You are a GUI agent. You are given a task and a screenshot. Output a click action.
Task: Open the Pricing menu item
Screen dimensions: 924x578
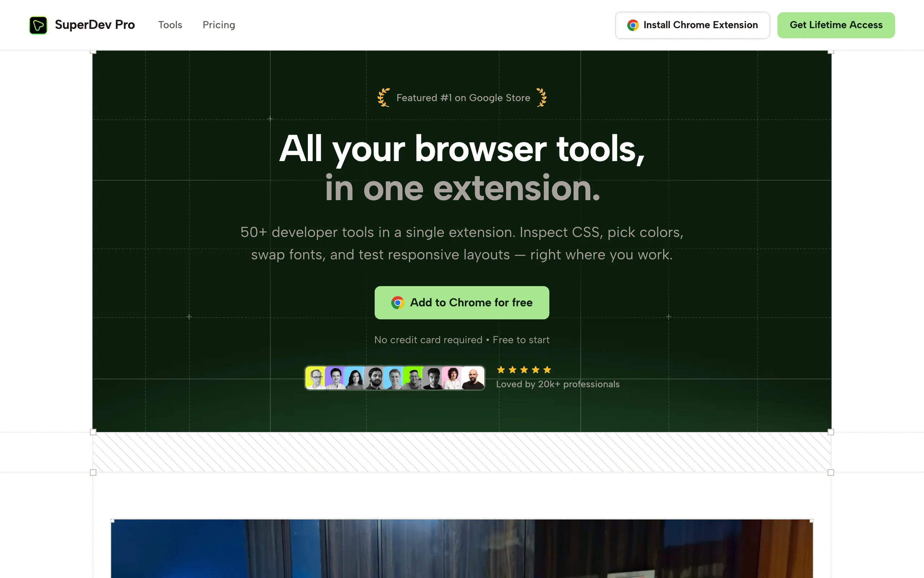(219, 25)
